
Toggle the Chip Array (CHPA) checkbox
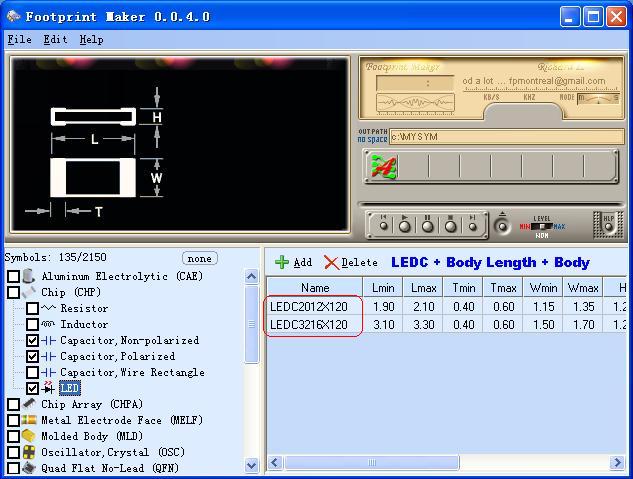14,405
